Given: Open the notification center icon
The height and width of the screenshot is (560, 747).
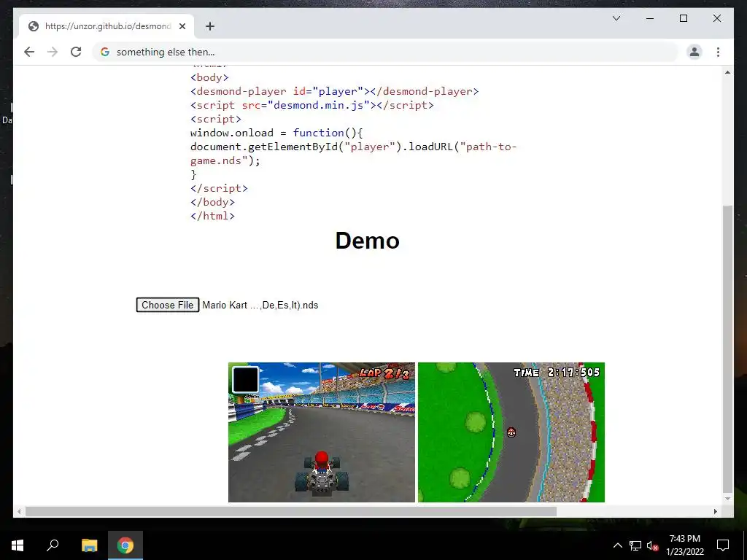Looking at the screenshot, I should pyautogui.click(x=723, y=545).
